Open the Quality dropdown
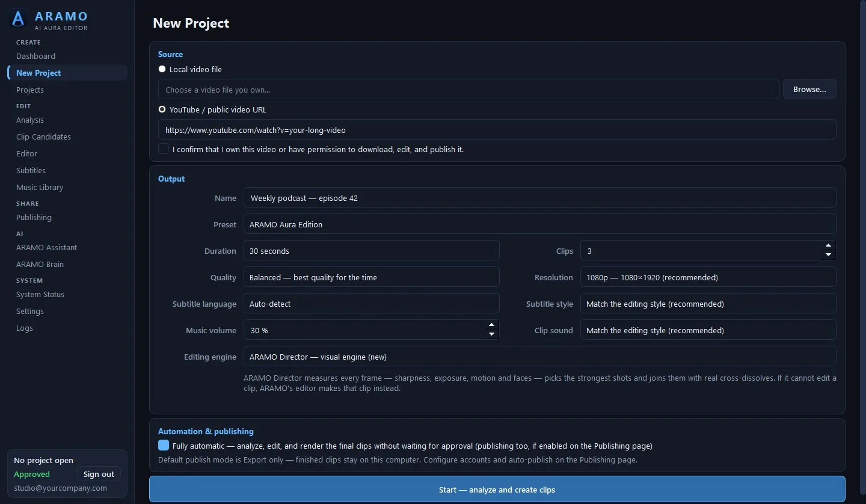866x504 pixels. tap(371, 277)
